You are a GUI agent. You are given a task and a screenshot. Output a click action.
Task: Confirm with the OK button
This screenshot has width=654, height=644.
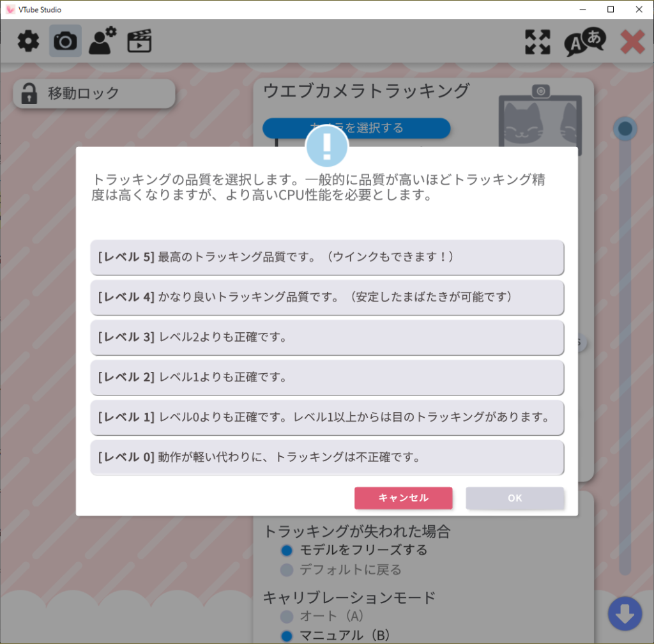click(x=515, y=498)
